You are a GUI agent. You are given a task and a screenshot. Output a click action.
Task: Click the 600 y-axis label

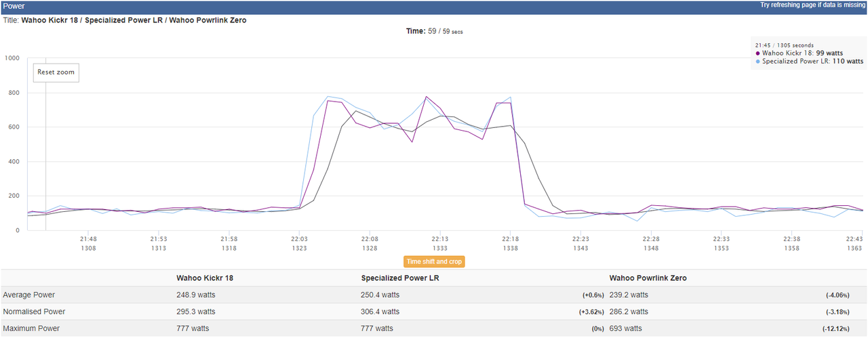(14, 127)
